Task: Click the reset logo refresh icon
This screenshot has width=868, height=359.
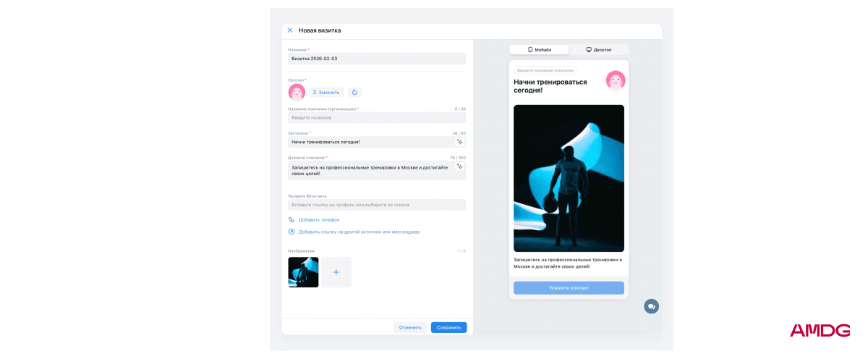Action: (x=354, y=93)
